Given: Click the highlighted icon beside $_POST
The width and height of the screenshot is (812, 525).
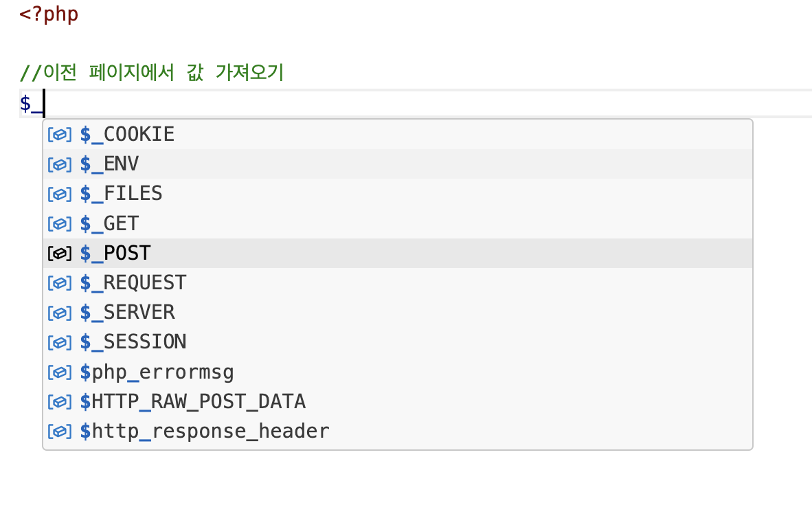Looking at the screenshot, I should [59, 254].
